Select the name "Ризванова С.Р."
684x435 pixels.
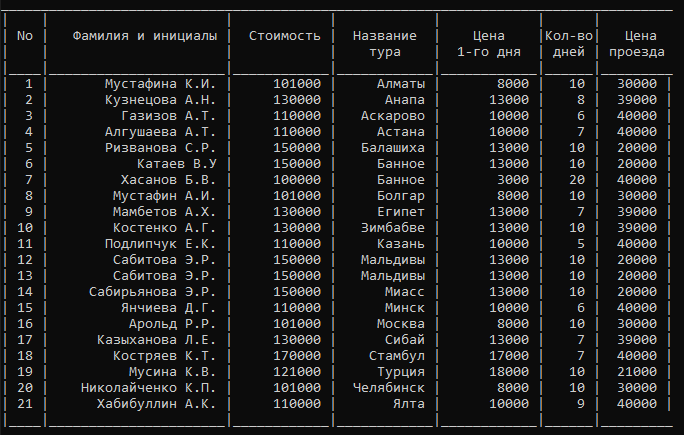(161, 148)
